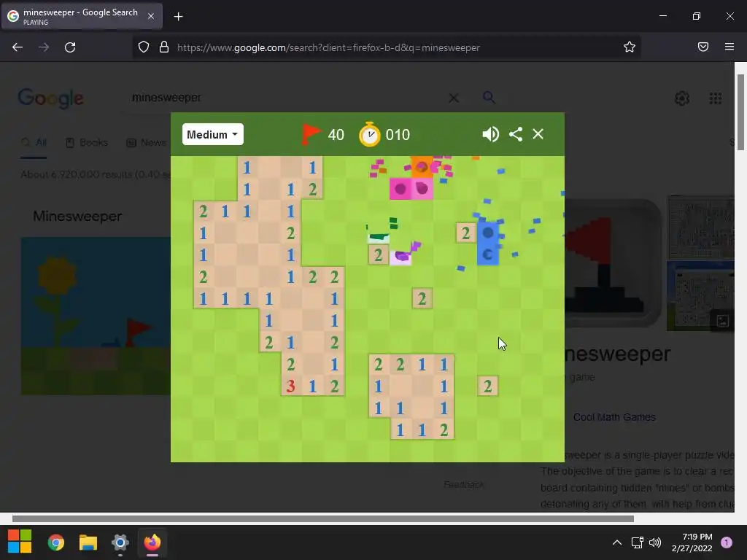Screen dimensions: 747x560
Task: Close the Minesweeper game overlay
Action: coord(538,134)
